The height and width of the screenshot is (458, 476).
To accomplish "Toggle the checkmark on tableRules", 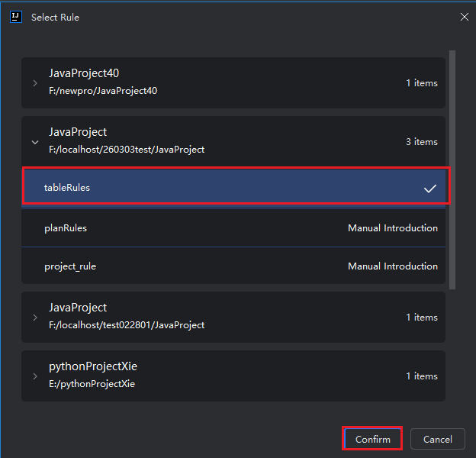I will pos(430,188).
